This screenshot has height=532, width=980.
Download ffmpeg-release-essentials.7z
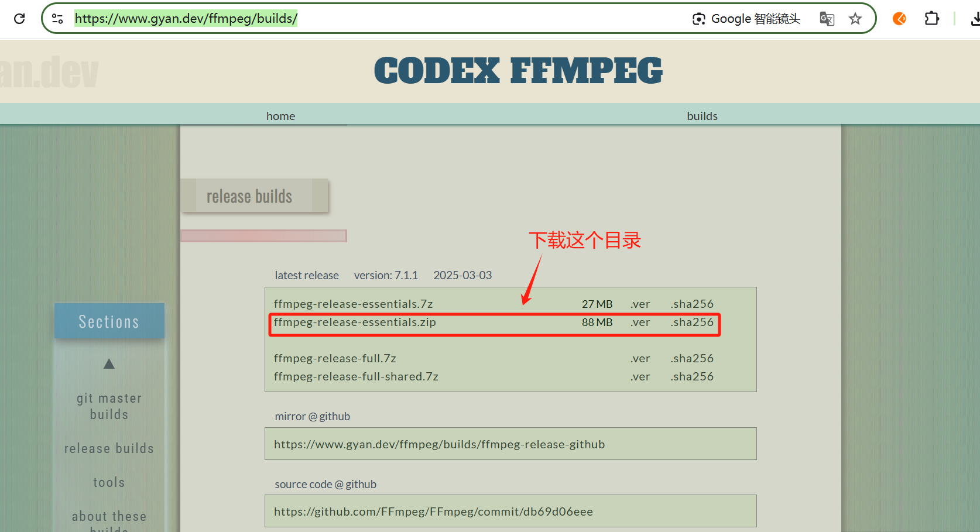[x=353, y=304]
